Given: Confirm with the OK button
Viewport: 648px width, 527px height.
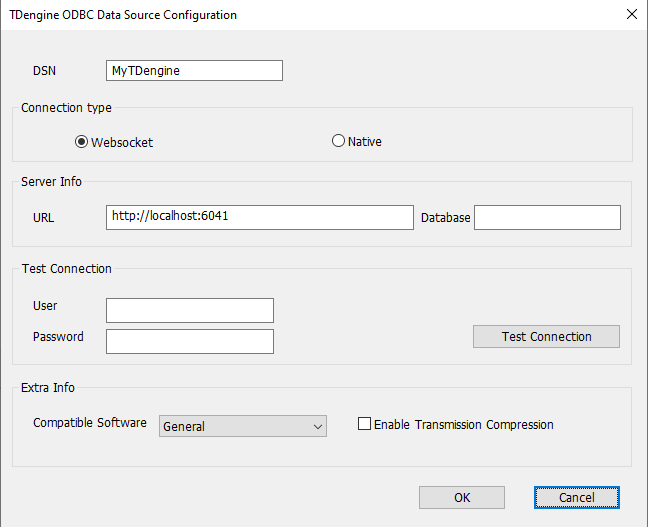Looking at the screenshot, I should pos(462,497).
